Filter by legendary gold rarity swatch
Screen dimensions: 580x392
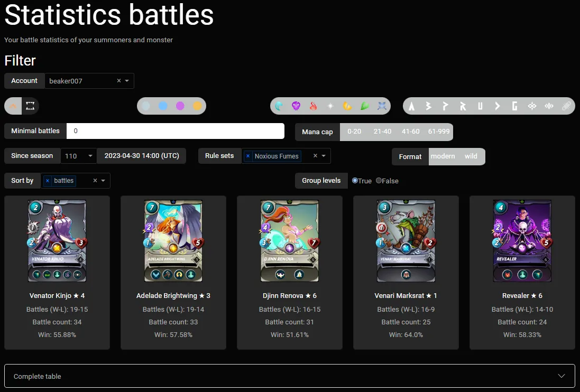[198, 106]
